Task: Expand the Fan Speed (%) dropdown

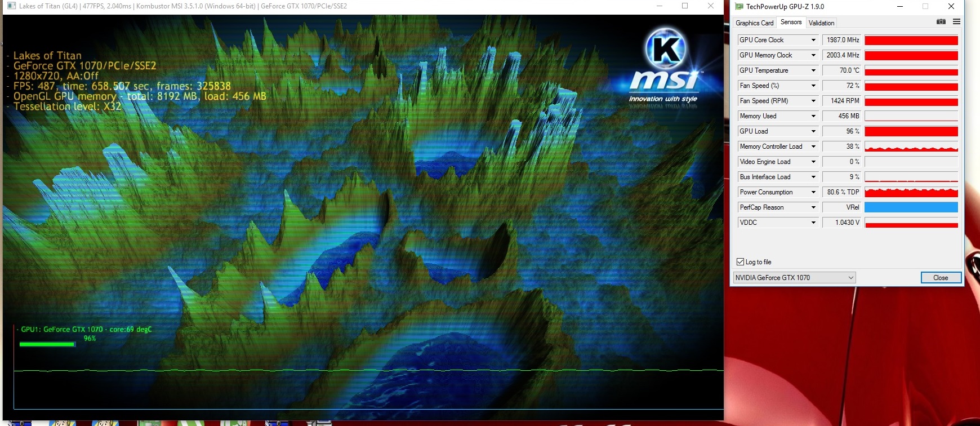Action: pyautogui.click(x=813, y=86)
